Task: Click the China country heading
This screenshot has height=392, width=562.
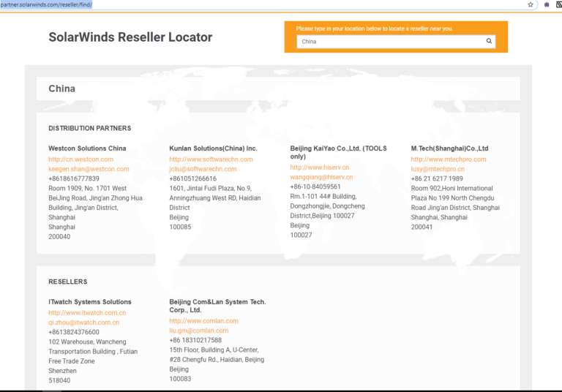Action: point(62,88)
